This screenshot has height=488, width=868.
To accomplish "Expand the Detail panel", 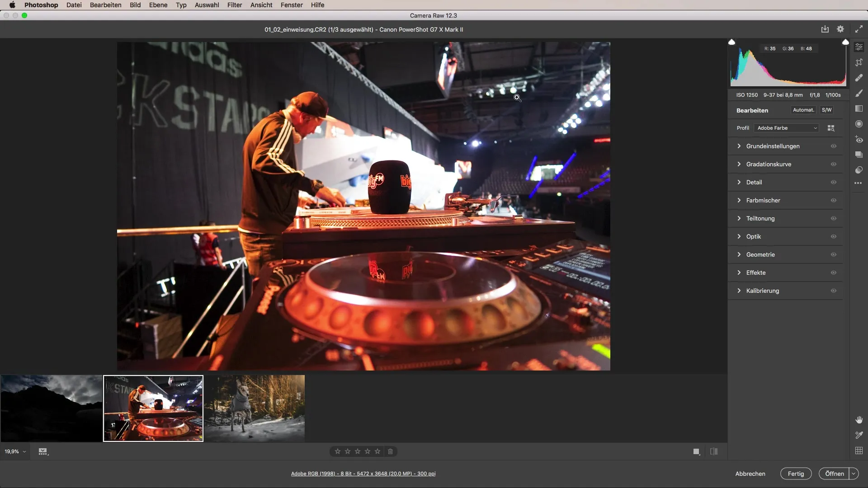I will 739,182.
